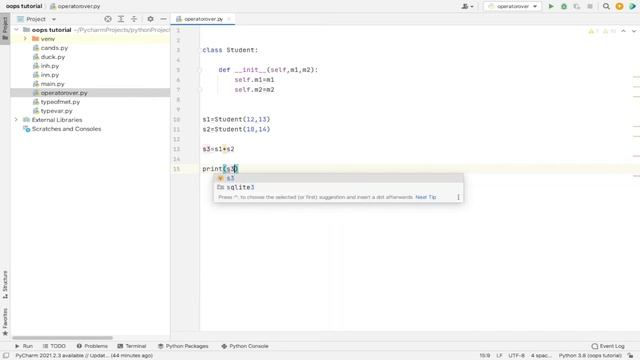Change the Python 3.8 interpreter

tap(590, 356)
